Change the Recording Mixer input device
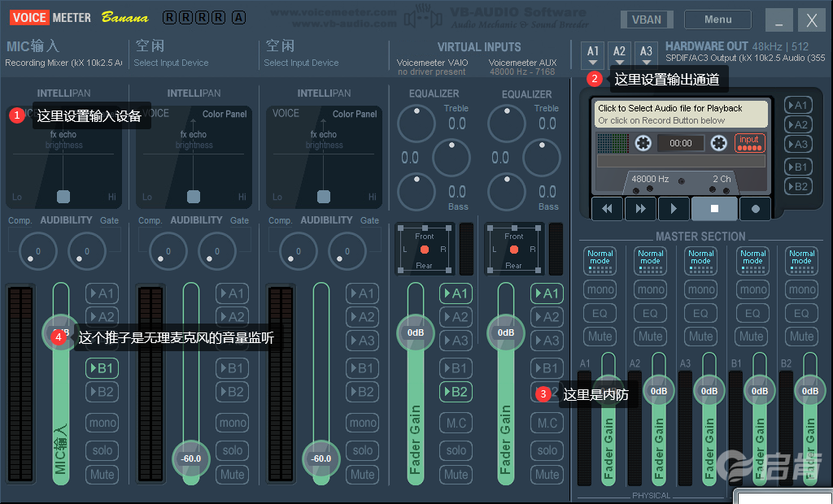The height and width of the screenshot is (504, 833). (63, 63)
